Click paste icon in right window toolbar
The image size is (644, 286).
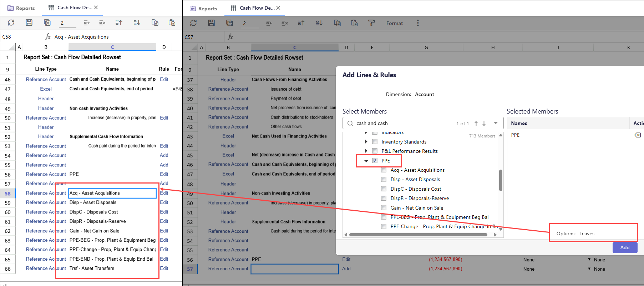(354, 23)
